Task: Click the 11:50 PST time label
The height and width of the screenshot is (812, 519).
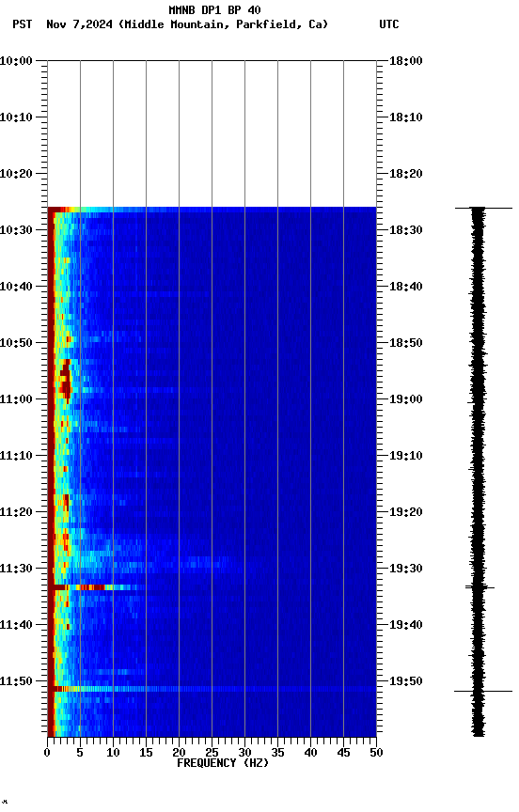Action: (x=16, y=681)
